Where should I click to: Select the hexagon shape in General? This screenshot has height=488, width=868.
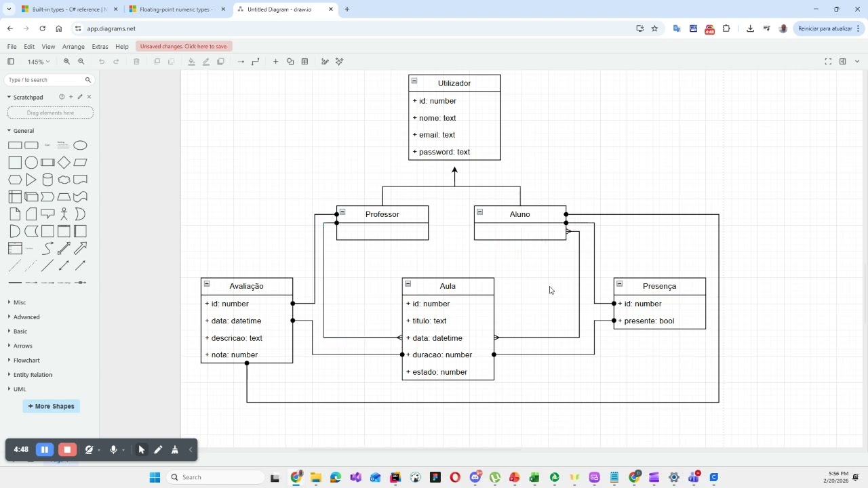click(x=15, y=180)
